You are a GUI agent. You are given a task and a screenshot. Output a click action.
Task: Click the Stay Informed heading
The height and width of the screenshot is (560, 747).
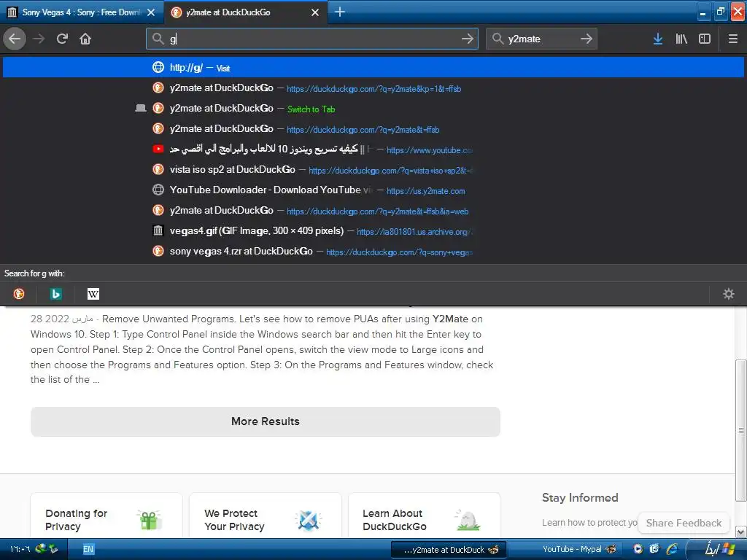click(x=580, y=497)
